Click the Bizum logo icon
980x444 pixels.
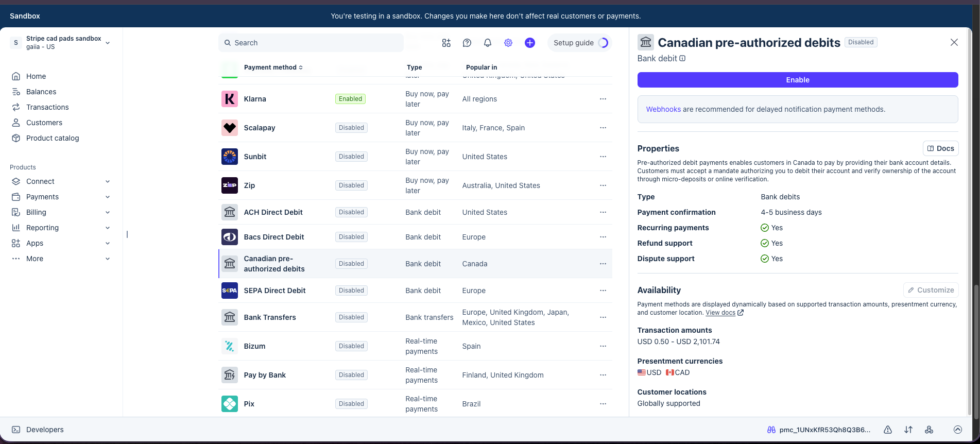(x=230, y=346)
